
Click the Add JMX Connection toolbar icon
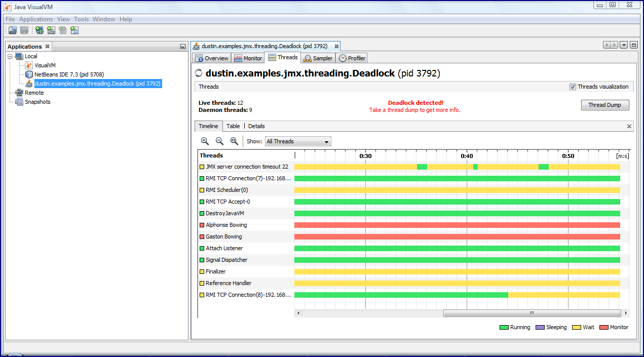(51, 30)
